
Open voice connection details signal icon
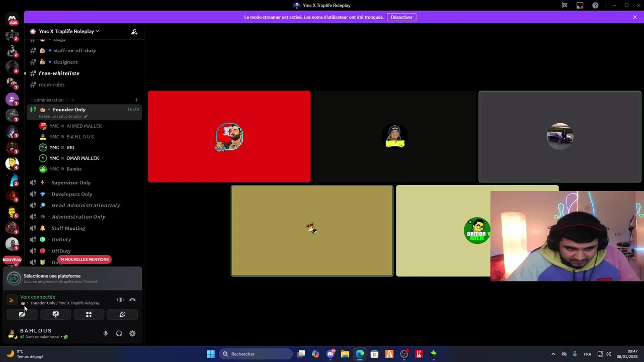(12, 300)
